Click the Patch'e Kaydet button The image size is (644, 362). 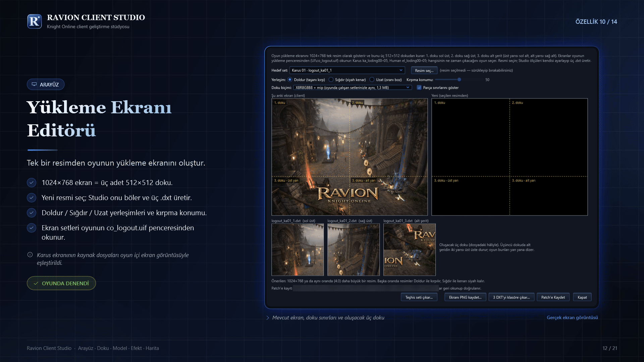(553, 297)
